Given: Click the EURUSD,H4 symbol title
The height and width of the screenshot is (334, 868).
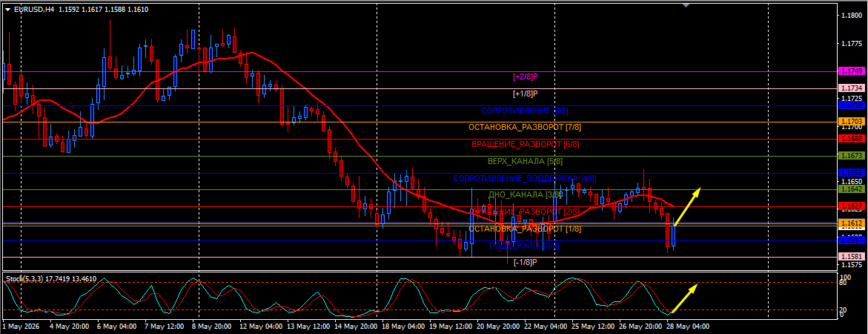Looking at the screenshot, I should click(33, 10).
